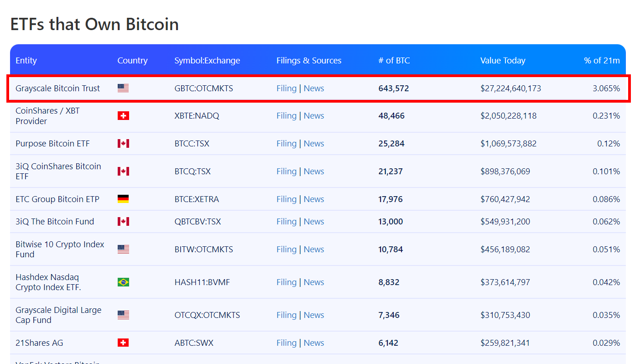Click the # of BTC column header
640x364 pixels.
pos(394,61)
